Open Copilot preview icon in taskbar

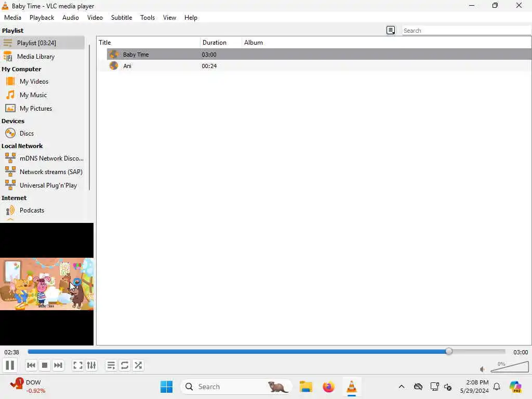(x=515, y=387)
